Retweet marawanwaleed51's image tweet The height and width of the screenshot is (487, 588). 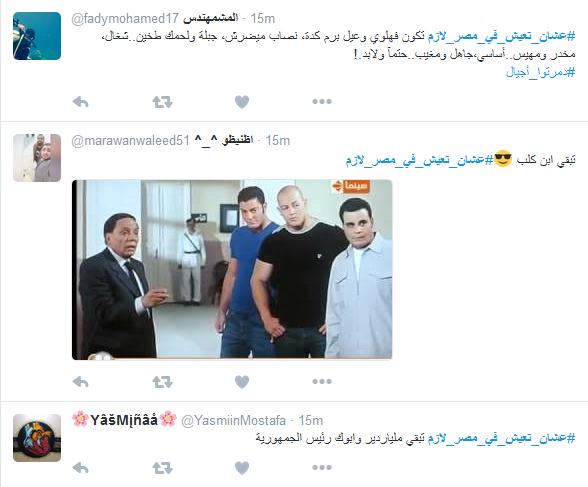(162, 382)
